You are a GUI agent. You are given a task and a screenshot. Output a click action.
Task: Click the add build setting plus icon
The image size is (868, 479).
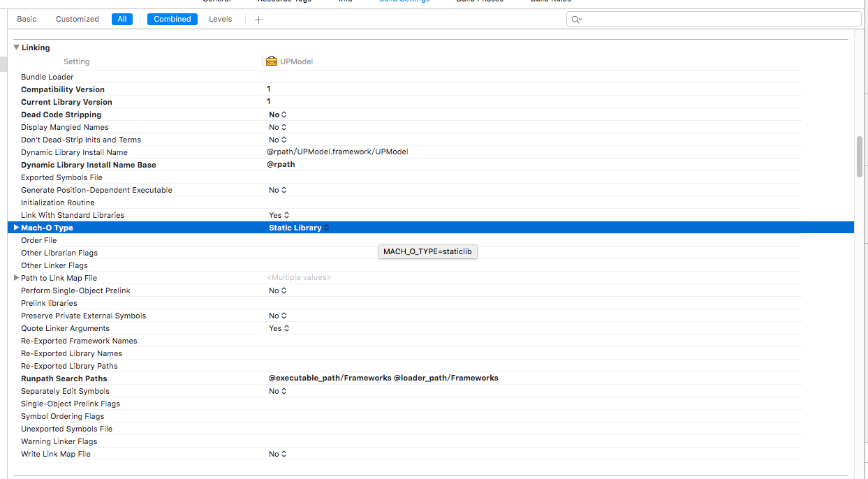(258, 20)
